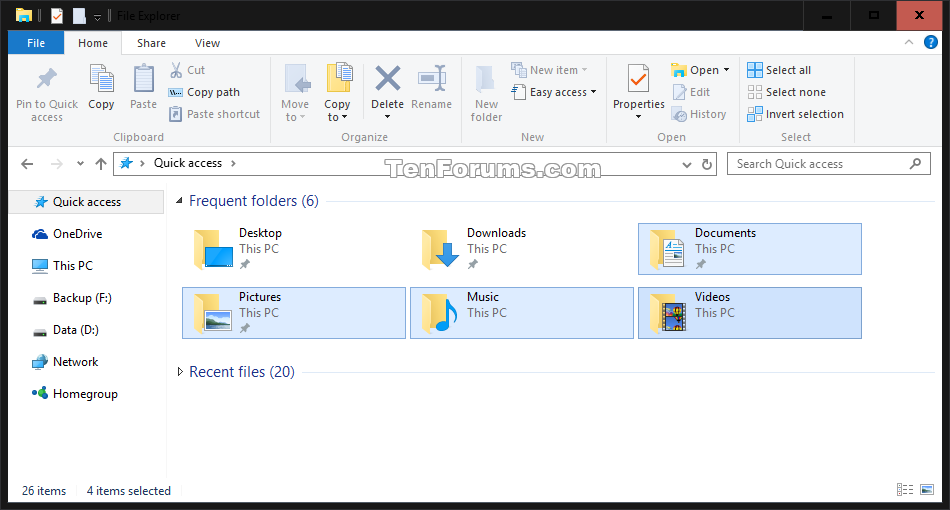
Task: Click the Copy path button
Action: coord(204,92)
